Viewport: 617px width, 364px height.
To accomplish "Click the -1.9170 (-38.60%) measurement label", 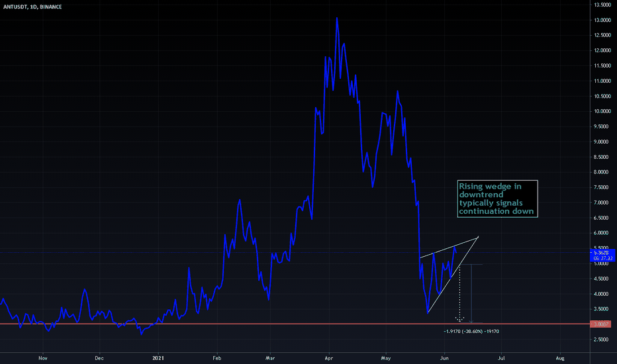I will coord(471,332).
